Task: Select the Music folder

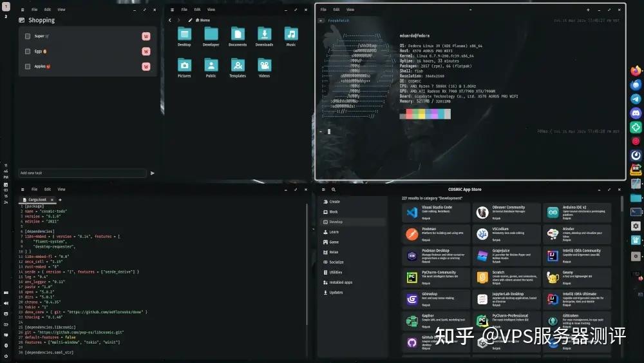Action: pos(291,37)
